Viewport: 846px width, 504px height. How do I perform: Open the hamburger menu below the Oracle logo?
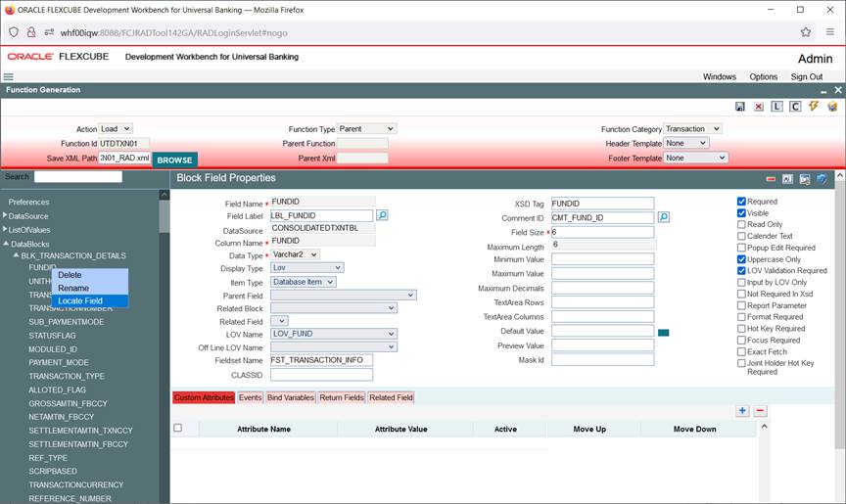point(8,76)
